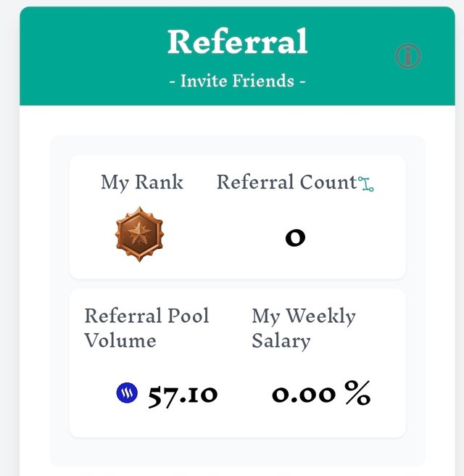This screenshot has height=476, width=464.
Task: Click the Invite Friends subtitle
Action: click(x=238, y=81)
